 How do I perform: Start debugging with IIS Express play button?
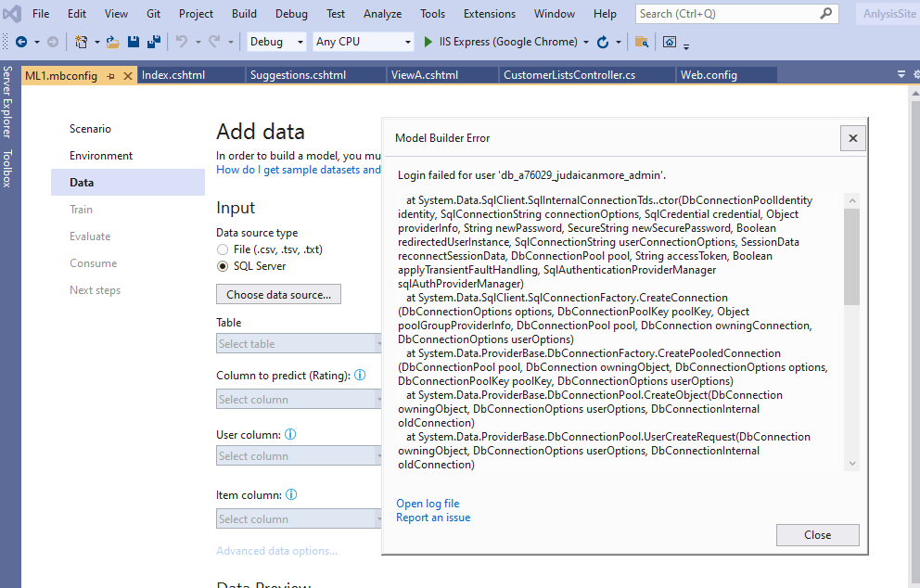click(x=428, y=42)
